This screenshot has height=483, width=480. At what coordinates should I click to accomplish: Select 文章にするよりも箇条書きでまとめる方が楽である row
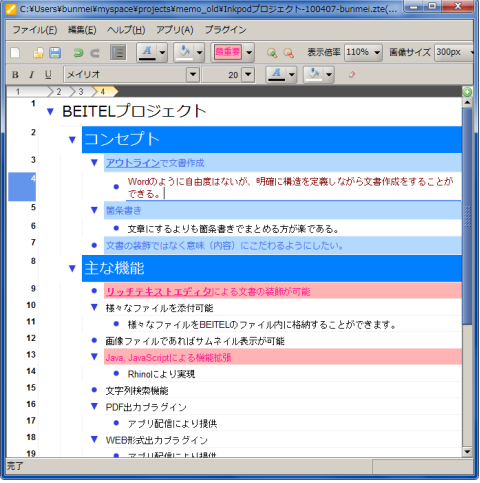tap(294, 229)
